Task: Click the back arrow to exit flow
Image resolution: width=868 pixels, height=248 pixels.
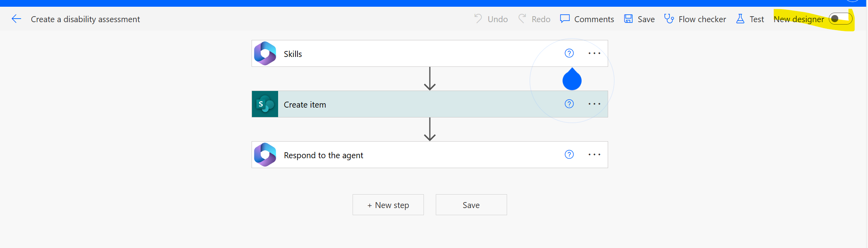Action: tap(15, 19)
